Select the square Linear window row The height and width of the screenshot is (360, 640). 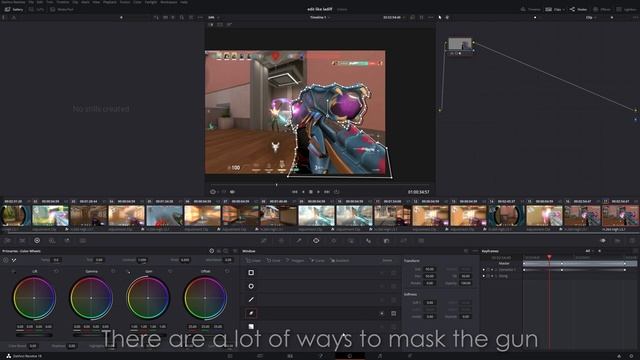pyautogui.click(x=320, y=272)
